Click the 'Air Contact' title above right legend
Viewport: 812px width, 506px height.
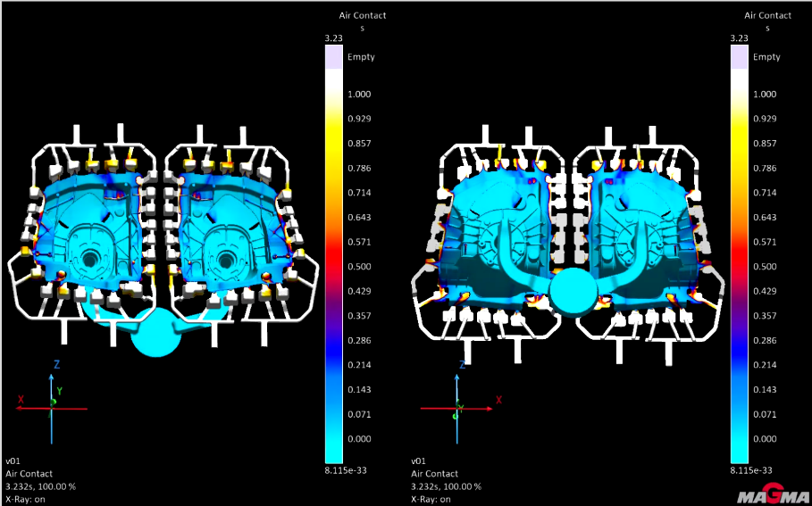point(767,15)
